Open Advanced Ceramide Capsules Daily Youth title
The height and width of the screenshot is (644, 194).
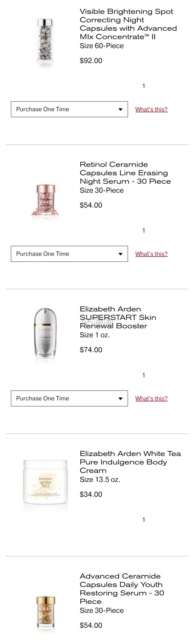[x=122, y=589]
